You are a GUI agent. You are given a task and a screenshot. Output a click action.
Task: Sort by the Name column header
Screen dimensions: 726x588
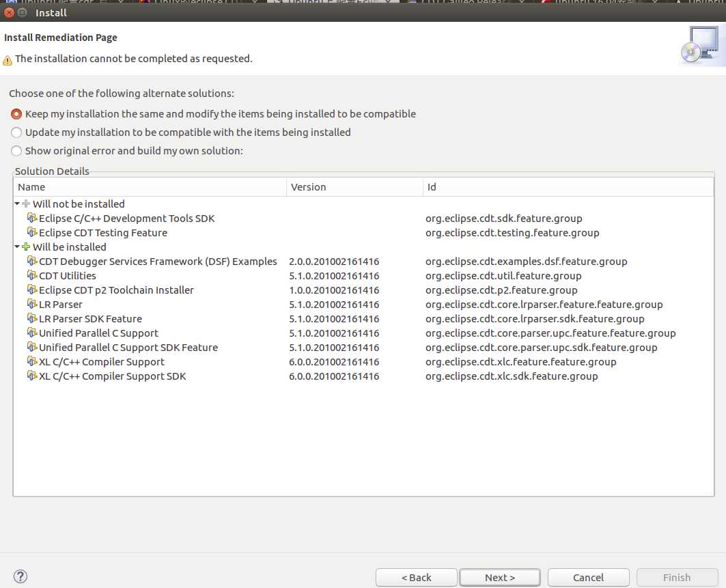click(x=150, y=187)
